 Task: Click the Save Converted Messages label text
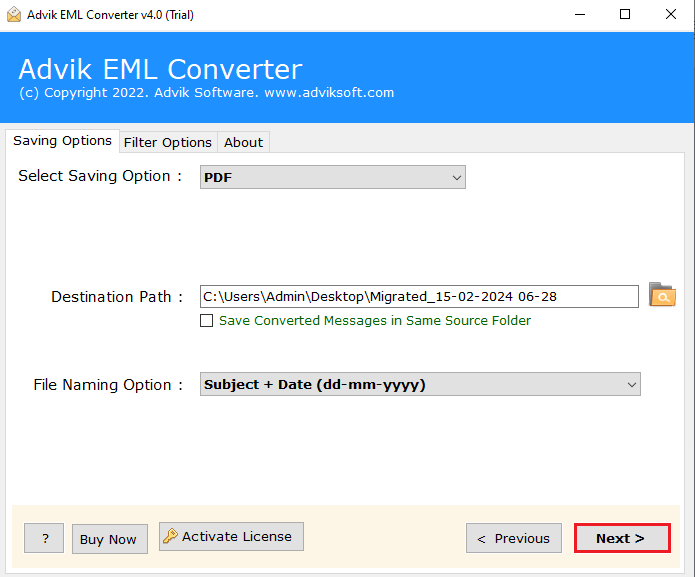pyautogui.click(x=375, y=320)
